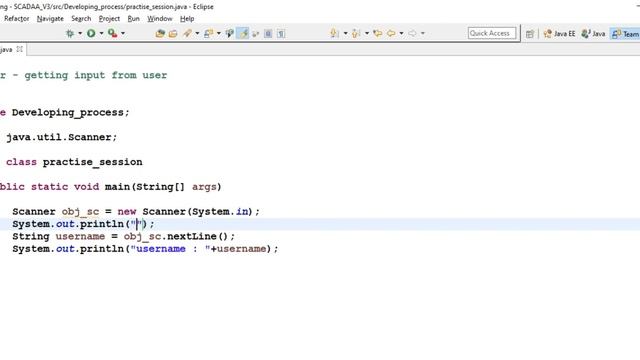Click 'main(String[] args)' in the code

pyautogui.click(x=163, y=187)
